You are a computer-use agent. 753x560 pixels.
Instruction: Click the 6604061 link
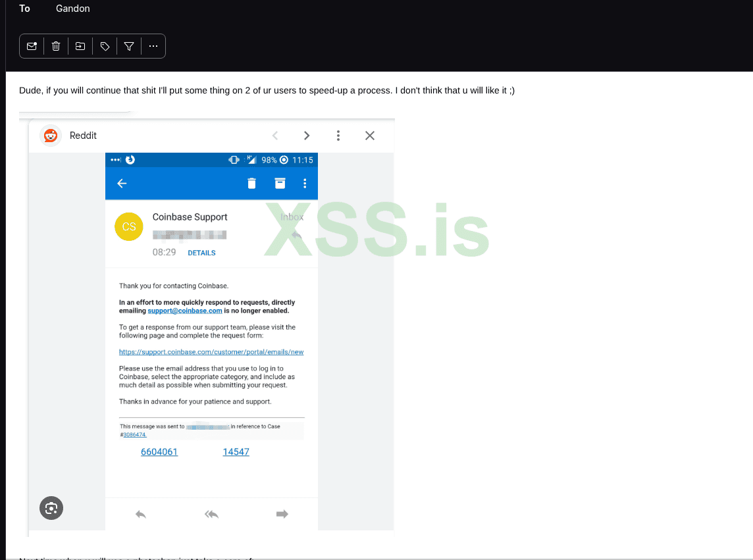(x=159, y=452)
